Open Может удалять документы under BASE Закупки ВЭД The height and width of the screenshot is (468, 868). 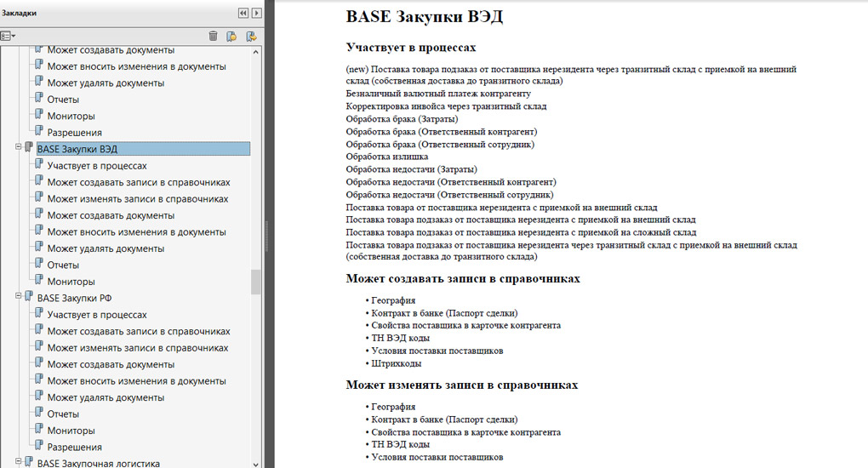[x=106, y=248]
